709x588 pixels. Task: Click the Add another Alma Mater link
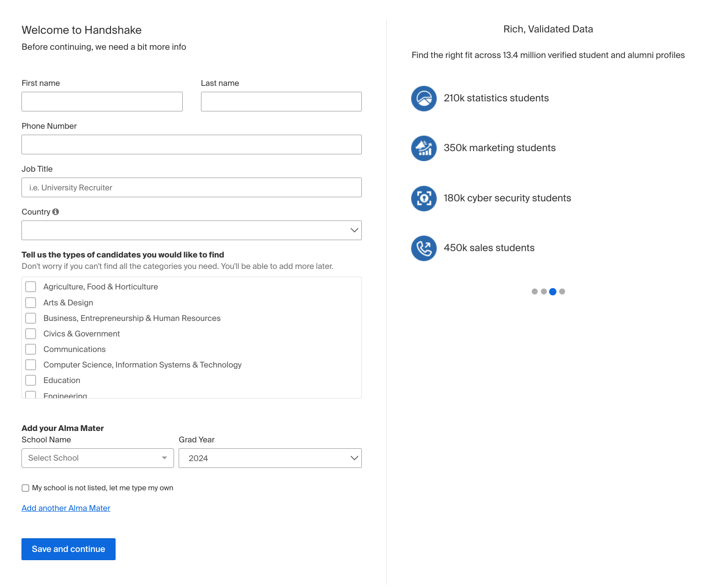click(65, 508)
